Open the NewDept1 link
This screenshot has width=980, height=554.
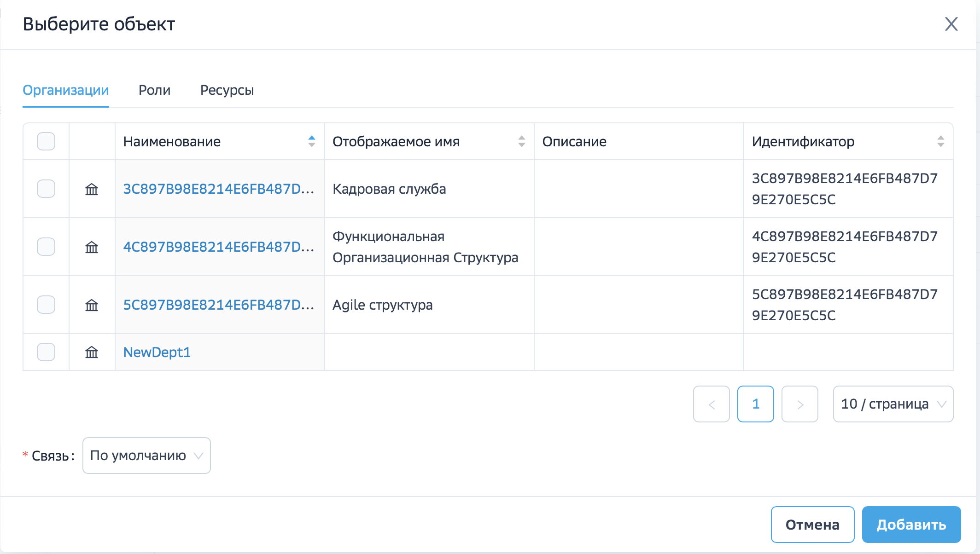(157, 352)
